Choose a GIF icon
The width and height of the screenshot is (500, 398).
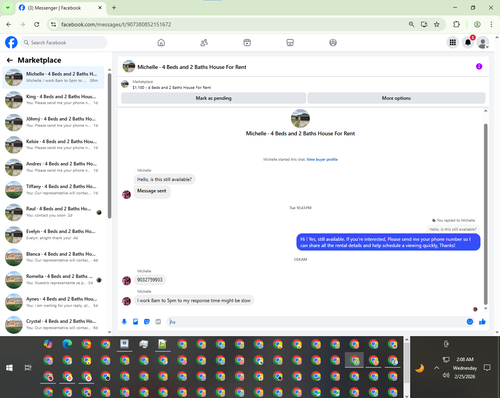click(158, 322)
